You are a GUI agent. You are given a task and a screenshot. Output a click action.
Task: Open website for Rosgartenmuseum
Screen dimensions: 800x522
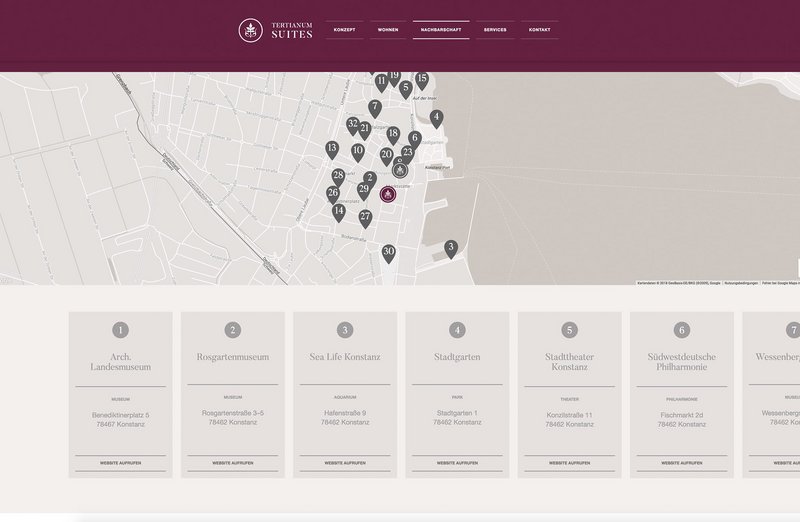coord(233,463)
